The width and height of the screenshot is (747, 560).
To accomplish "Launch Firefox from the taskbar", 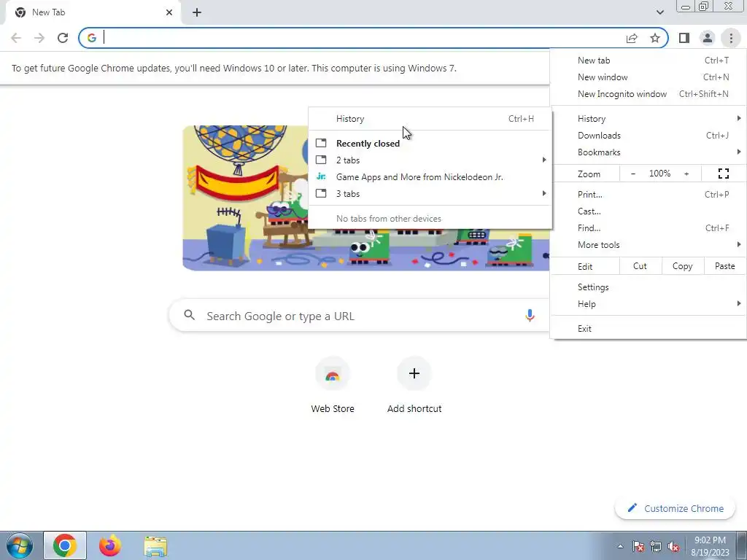I will (x=109, y=545).
